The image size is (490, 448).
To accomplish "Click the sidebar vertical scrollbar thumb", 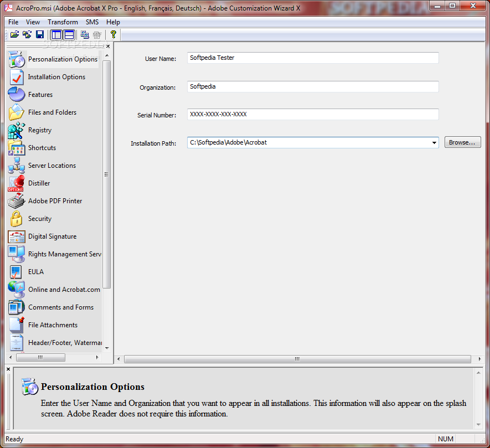I will click(x=106, y=174).
